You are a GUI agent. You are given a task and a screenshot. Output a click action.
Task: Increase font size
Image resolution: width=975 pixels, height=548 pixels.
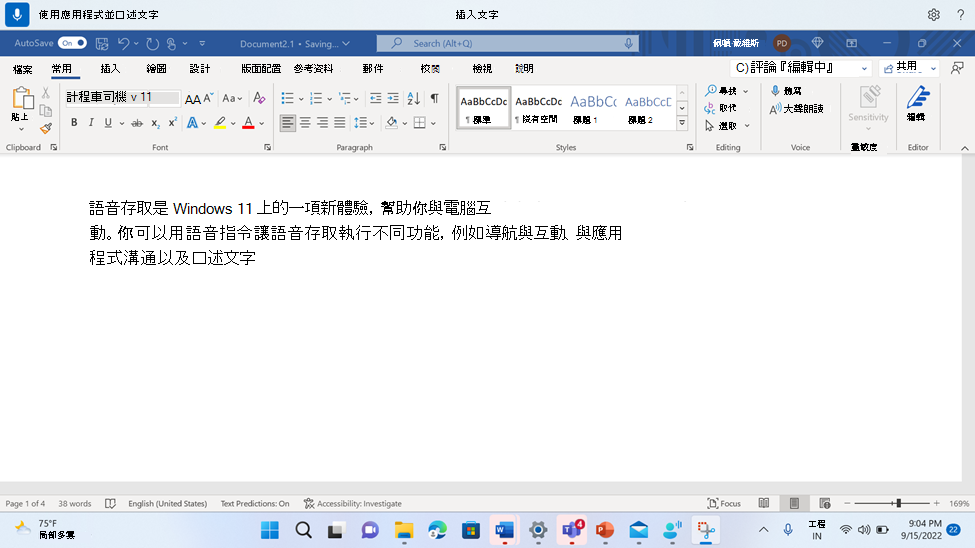coord(193,98)
